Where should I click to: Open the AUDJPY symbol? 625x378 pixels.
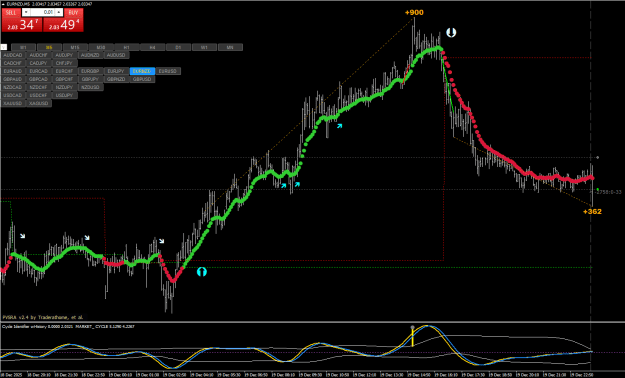[65, 55]
